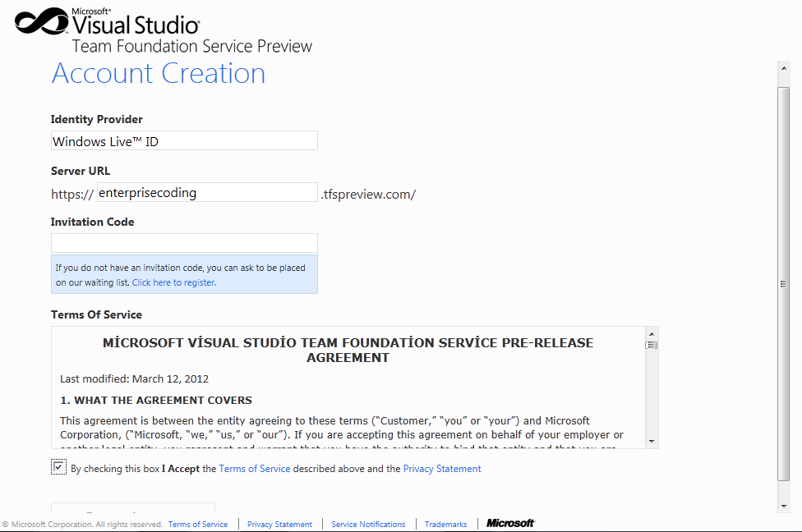Image resolution: width=802 pixels, height=532 pixels.
Task: Click the 'Server URL' label
Action: point(81,171)
